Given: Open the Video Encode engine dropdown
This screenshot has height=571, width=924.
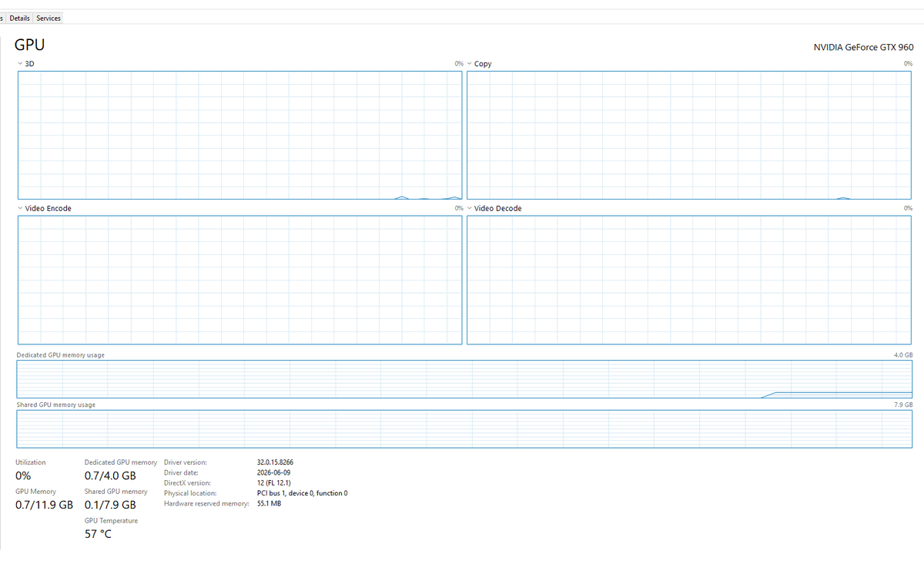Looking at the screenshot, I should (20, 208).
